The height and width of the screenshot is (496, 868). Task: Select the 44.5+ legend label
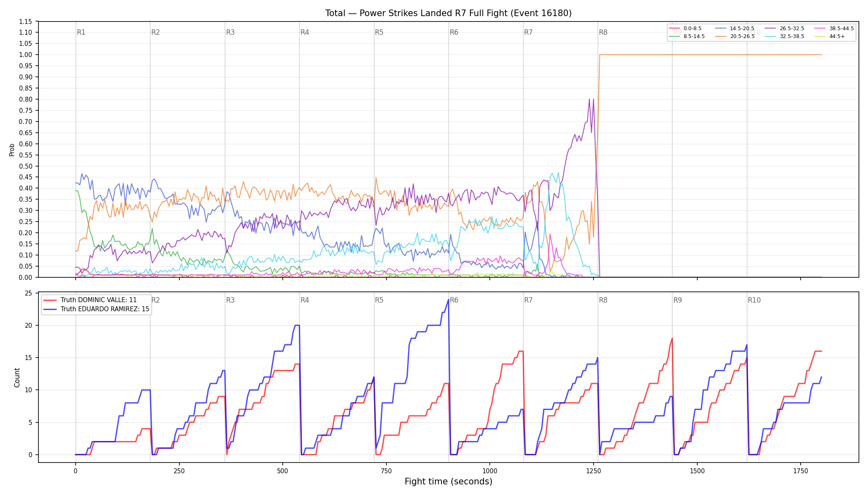[x=837, y=36]
